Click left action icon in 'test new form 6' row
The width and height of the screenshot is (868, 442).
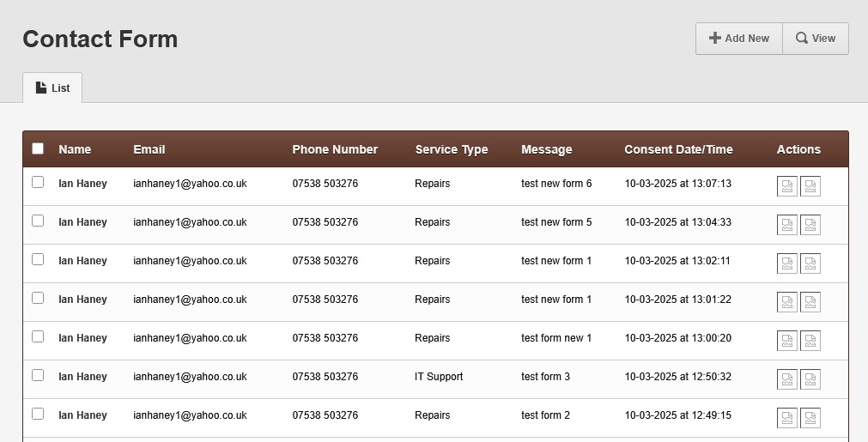click(x=787, y=186)
